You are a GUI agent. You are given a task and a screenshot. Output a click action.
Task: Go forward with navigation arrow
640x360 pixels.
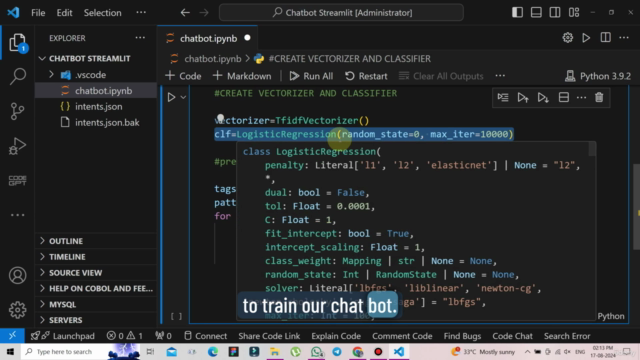click(x=204, y=13)
